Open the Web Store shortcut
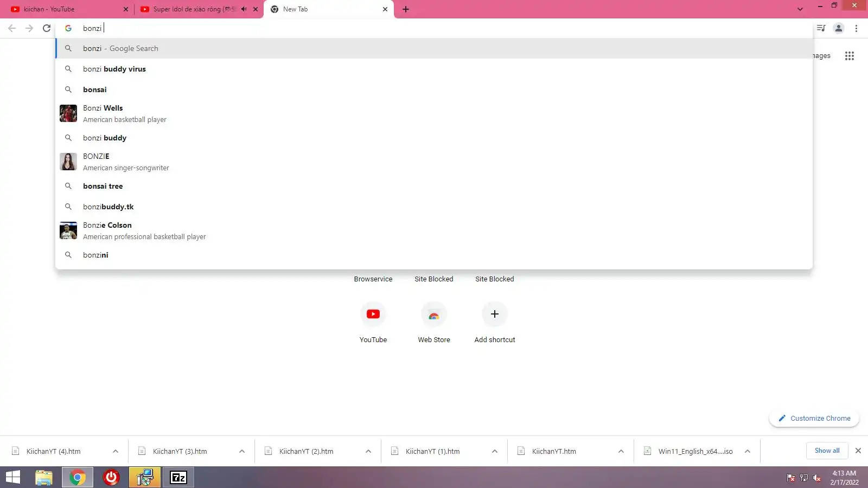This screenshot has height=488, width=868. [434, 322]
